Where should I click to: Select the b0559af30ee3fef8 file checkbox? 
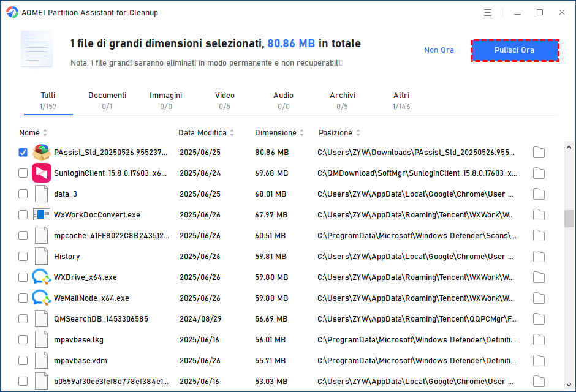(23, 382)
